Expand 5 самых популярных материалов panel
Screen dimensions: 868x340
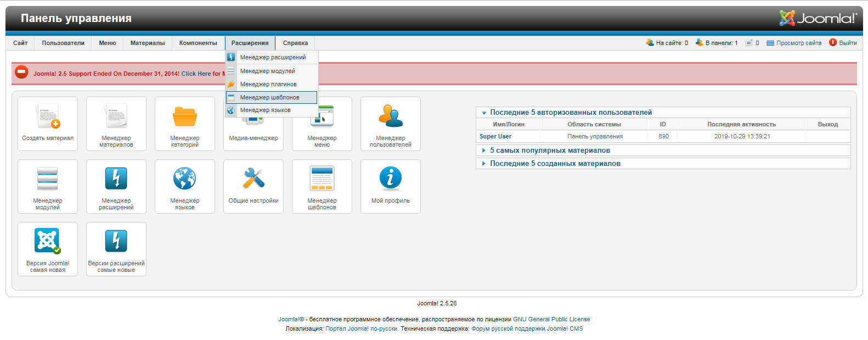coord(550,151)
